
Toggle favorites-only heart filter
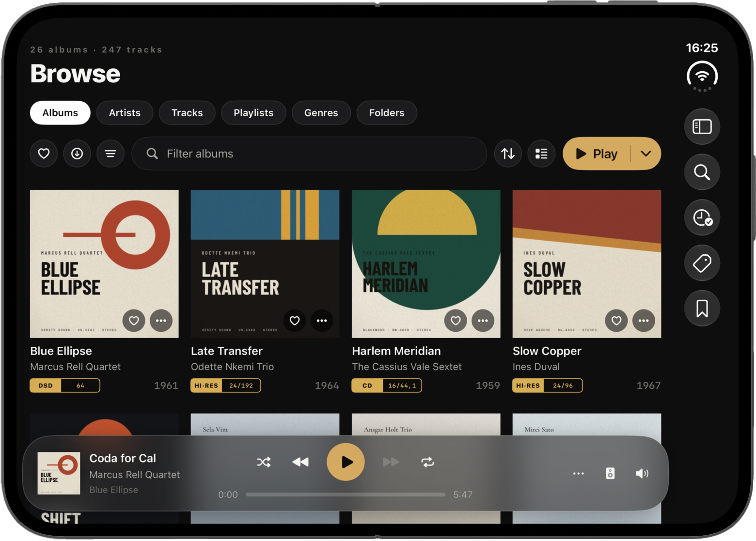pyautogui.click(x=44, y=154)
